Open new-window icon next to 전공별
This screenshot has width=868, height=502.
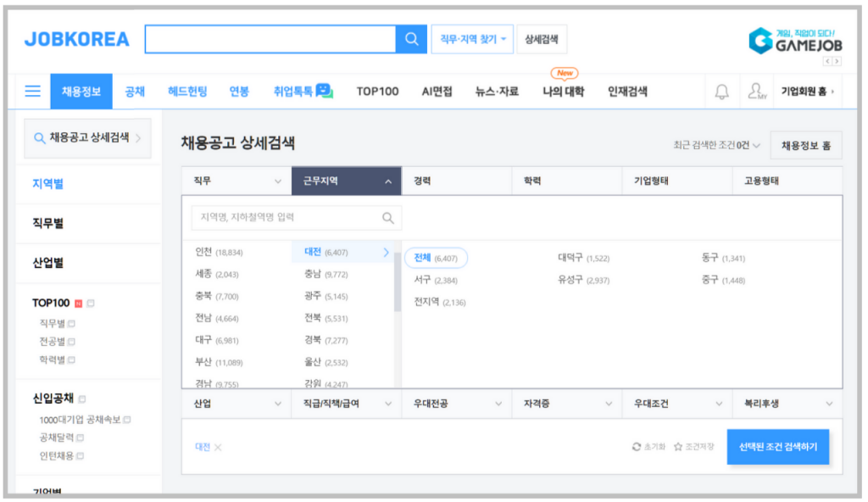(x=71, y=342)
